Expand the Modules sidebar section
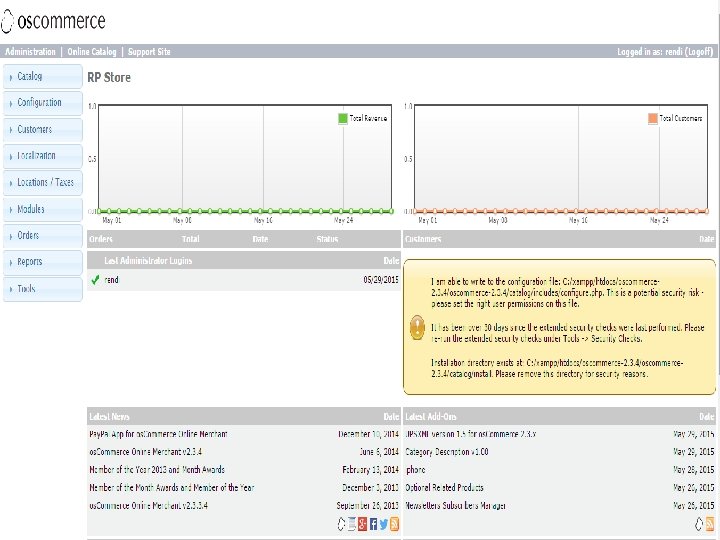 (43, 209)
